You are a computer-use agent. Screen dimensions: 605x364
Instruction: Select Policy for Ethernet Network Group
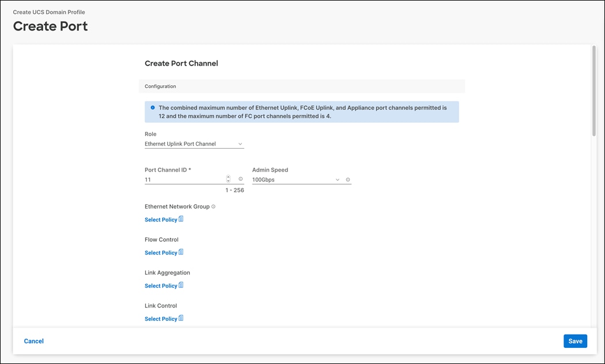click(x=161, y=219)
